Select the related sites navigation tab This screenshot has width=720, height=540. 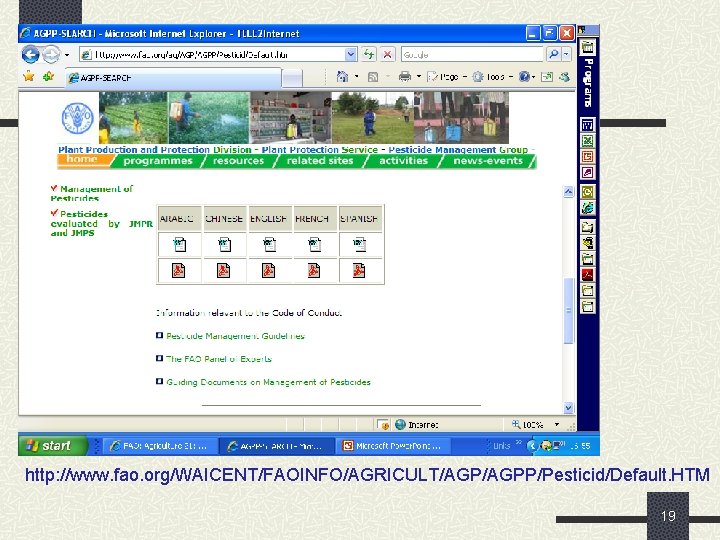320,161
